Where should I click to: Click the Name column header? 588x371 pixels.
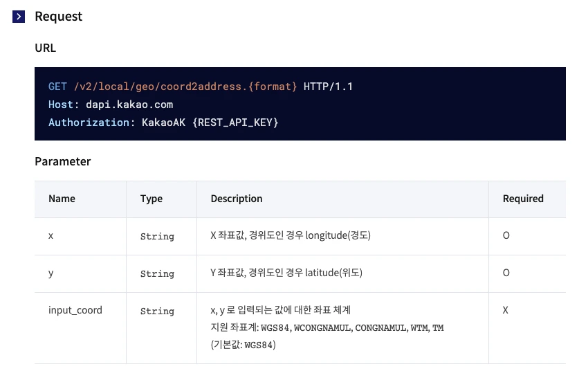click(x=62, y=199)
